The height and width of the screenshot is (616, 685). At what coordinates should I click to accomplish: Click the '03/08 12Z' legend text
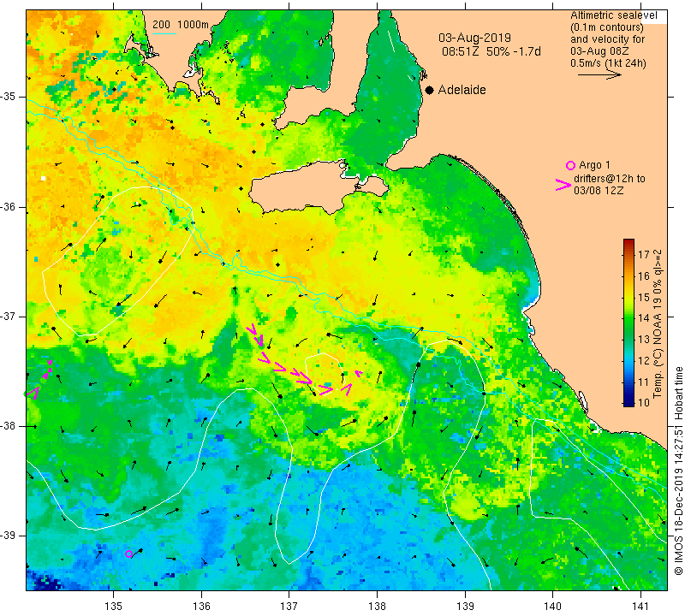(x=599, y=191)
